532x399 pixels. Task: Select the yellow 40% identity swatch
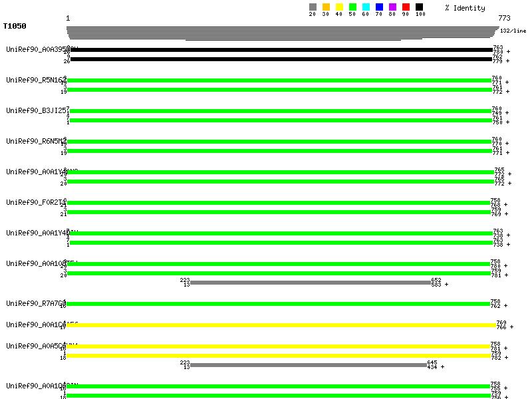pyautogui.click(x=339, y=7)
